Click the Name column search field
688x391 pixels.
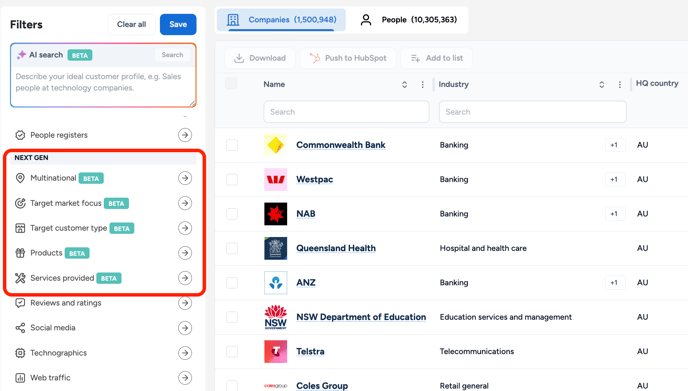[x=346, y=112]
